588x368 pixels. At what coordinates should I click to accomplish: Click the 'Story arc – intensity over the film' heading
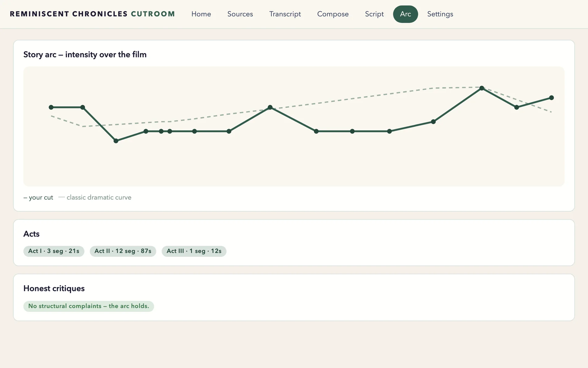coord(85,55)
